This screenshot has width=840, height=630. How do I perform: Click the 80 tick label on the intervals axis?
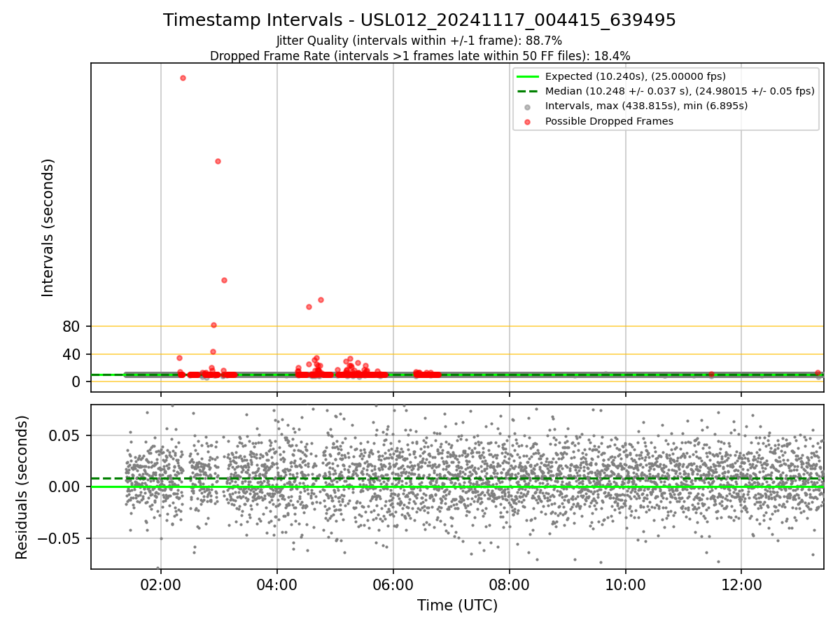click(x=72, y=326)
